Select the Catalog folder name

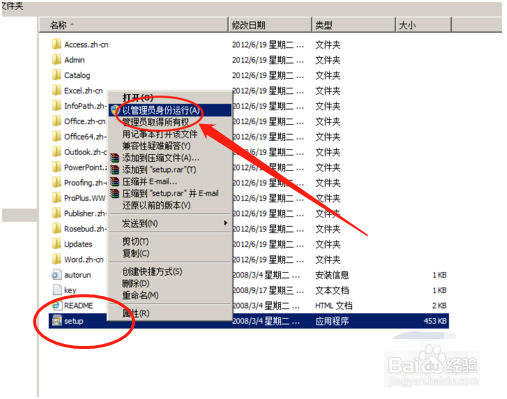77,75
